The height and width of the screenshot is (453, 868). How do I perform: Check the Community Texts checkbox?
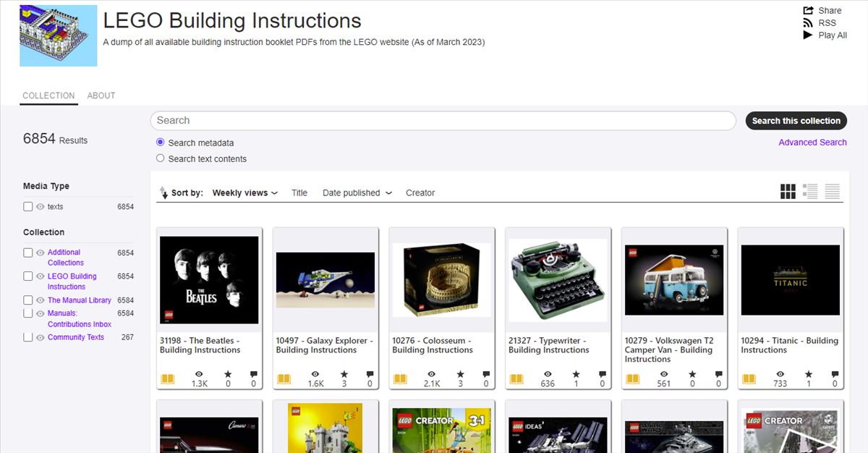click(x=27, y=337)
